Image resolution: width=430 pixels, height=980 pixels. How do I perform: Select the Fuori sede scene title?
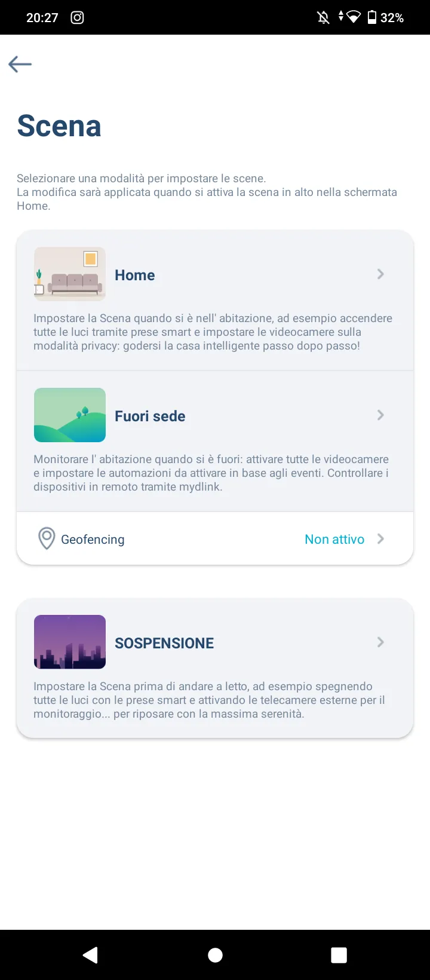point(150,416)
